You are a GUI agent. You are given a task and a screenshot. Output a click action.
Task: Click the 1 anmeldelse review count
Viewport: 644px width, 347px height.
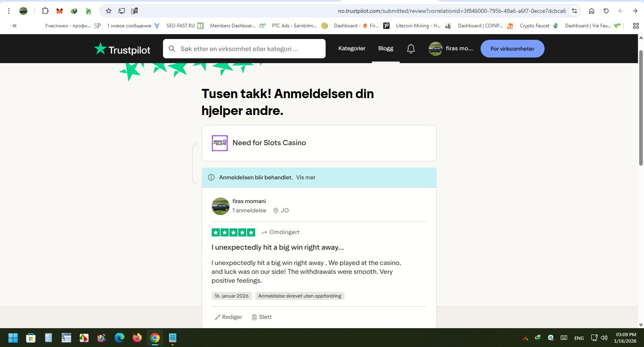pyautogui.click(x=249, y=210)
